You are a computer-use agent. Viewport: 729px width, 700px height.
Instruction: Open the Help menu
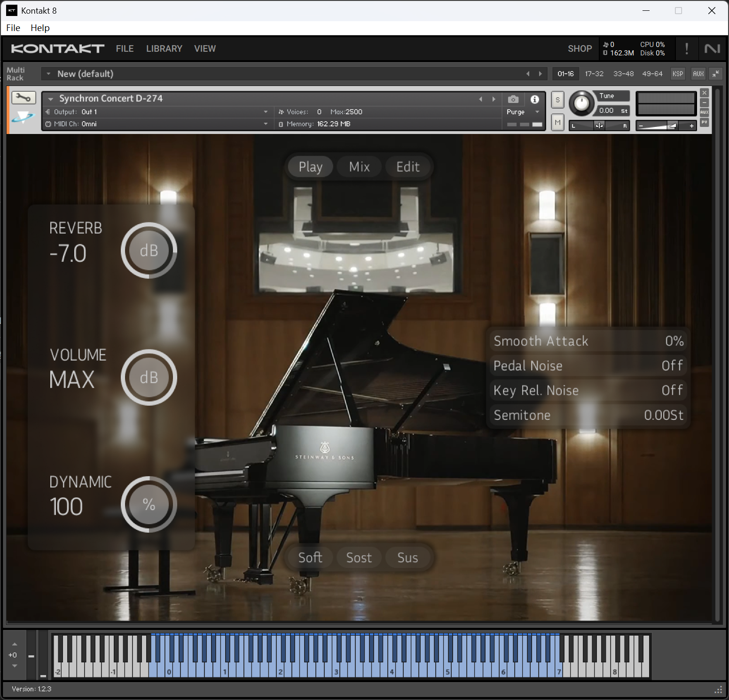[x=40, y=28]
